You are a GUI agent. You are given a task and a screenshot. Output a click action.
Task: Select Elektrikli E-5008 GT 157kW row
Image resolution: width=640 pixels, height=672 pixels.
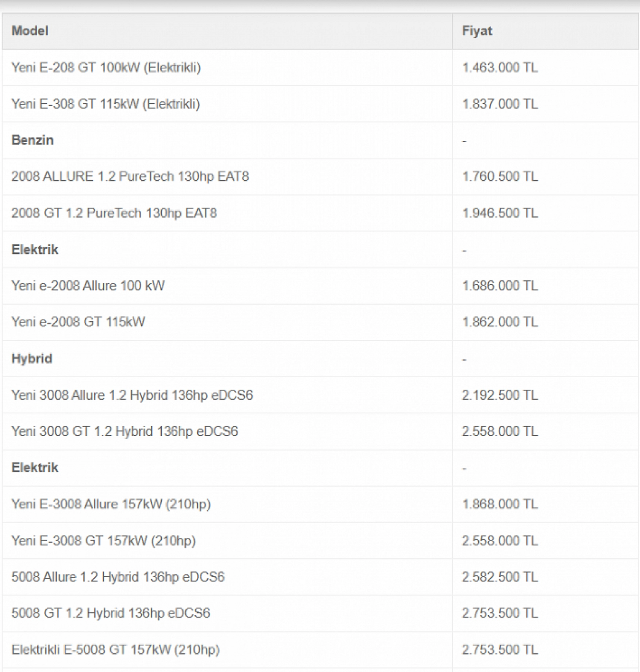tap(115, 650)
